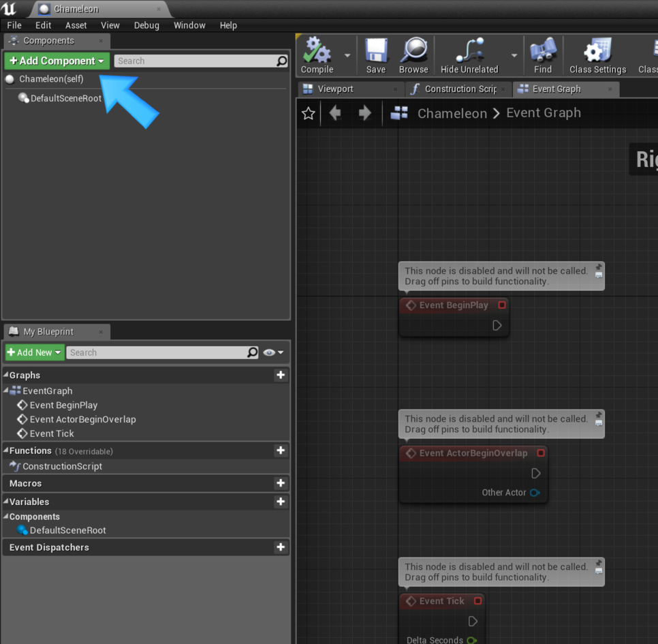Click the Event Tick red delegate pin
The width and height of the screenshot is (658, 644).
point(477,601)
